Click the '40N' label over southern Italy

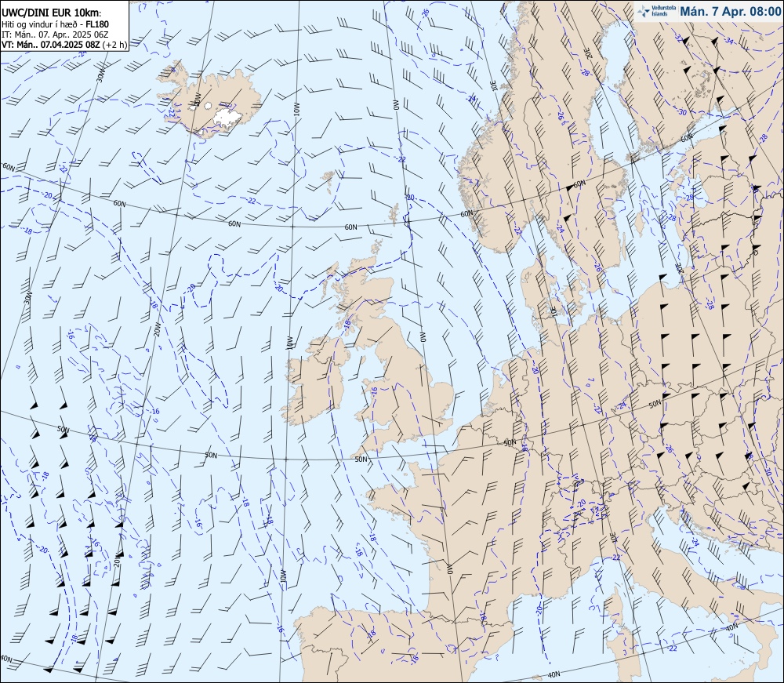(731, 627)
